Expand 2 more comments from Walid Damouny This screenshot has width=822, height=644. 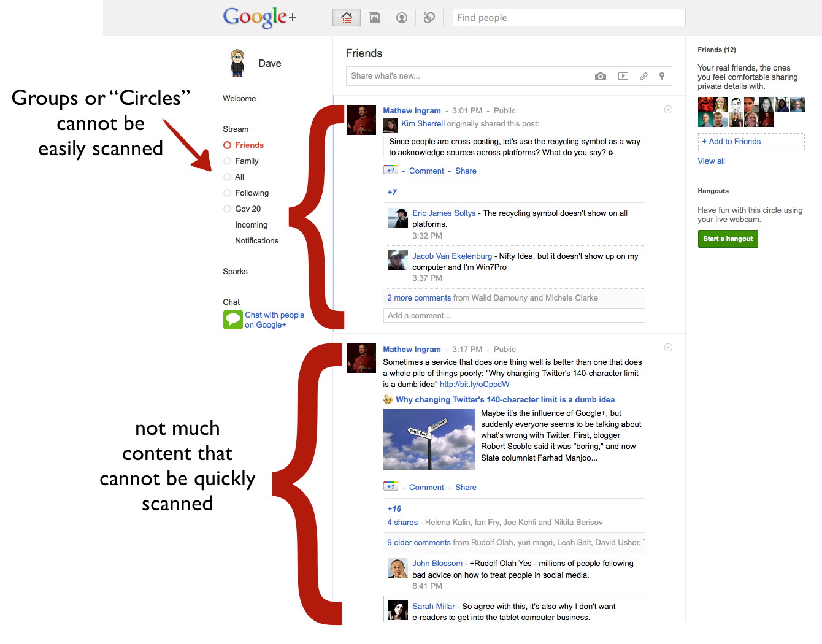pos(419,298)
